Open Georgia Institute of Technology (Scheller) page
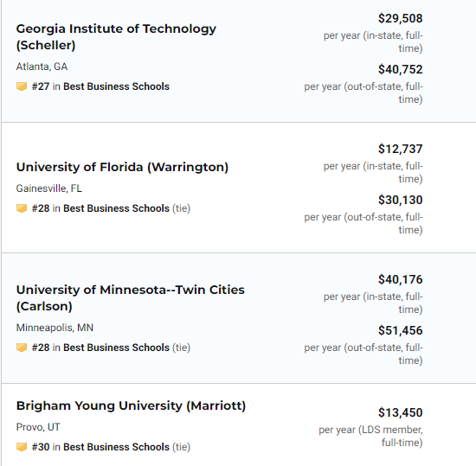Screen dimensions: 476x466 (116, 37)
